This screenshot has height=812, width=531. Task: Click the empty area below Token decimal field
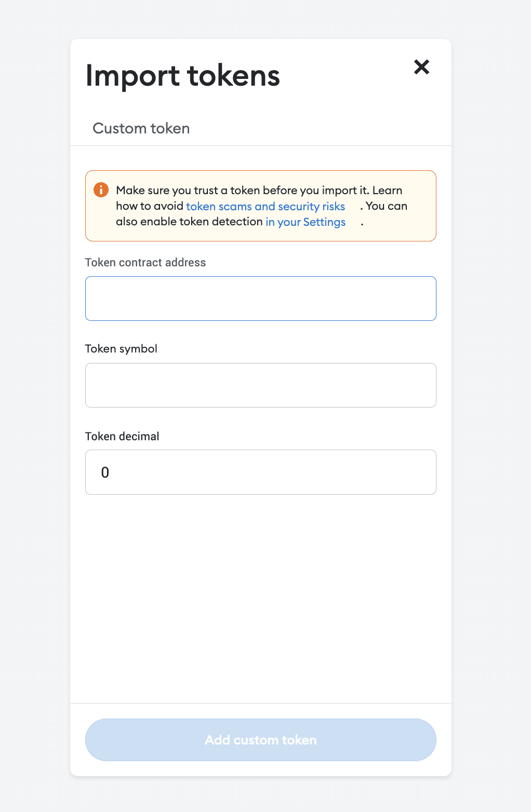point(260,597)
